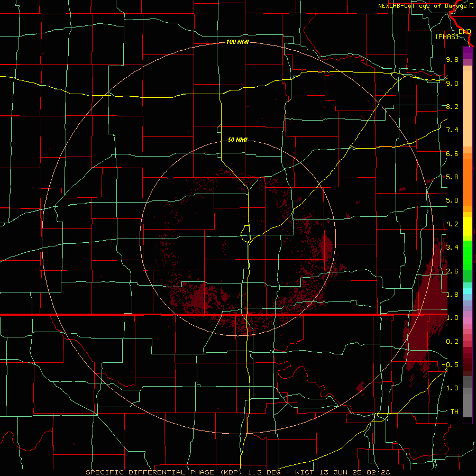Click the -0.5 scale value
476x476 pixels.
pyautogui.click(x=450, y=365)
